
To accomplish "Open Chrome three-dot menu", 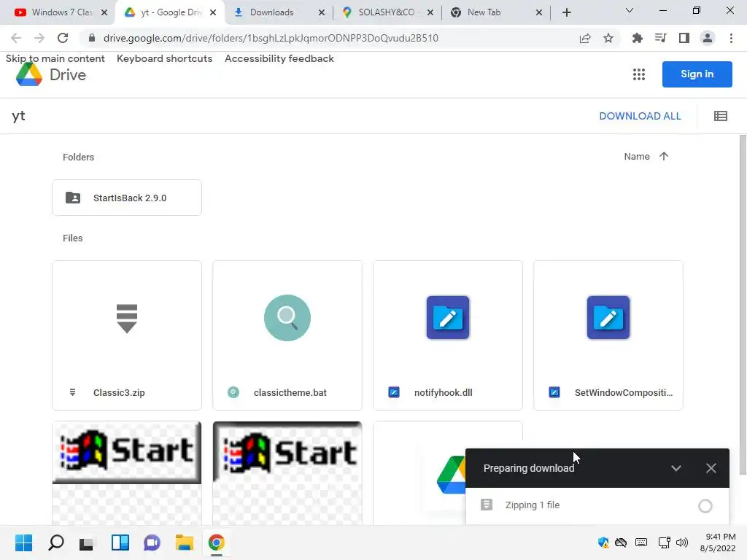I will click(x=731, y=38).
